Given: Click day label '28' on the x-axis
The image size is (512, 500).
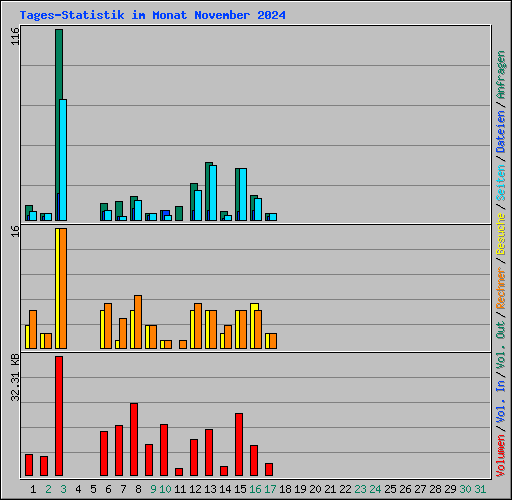Looking at the screenshot, I should pos(435,489).
